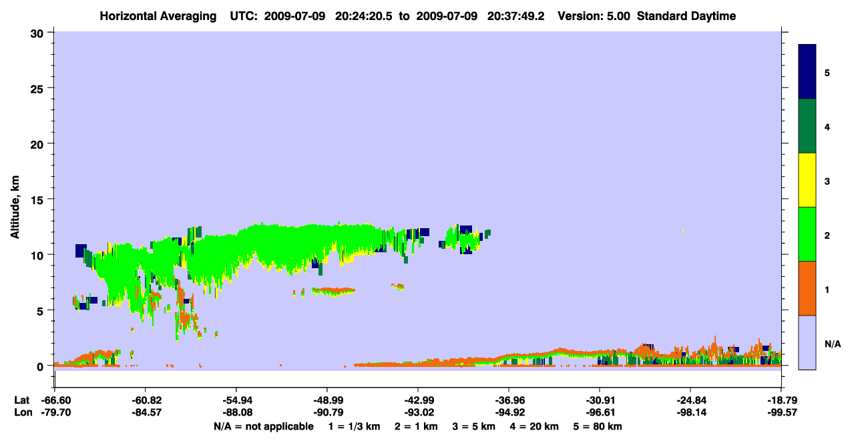Click the start time '20:24:20.5' in title
Screen dimensions: 868x445
363,16
